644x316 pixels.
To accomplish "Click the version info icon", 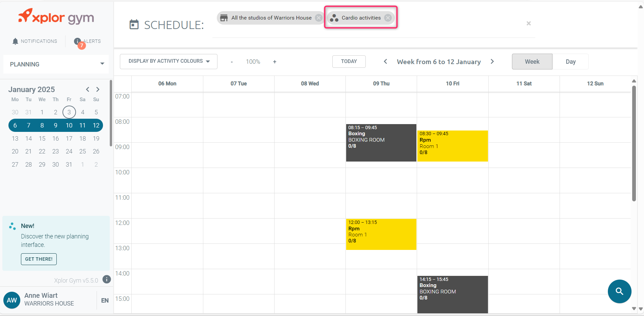I will click(107, 279).
